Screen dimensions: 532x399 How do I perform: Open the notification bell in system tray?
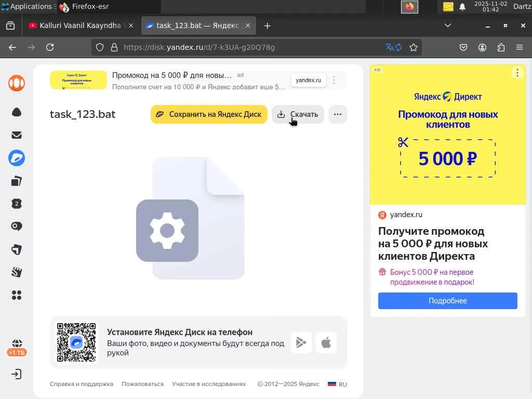pos(462,7)
